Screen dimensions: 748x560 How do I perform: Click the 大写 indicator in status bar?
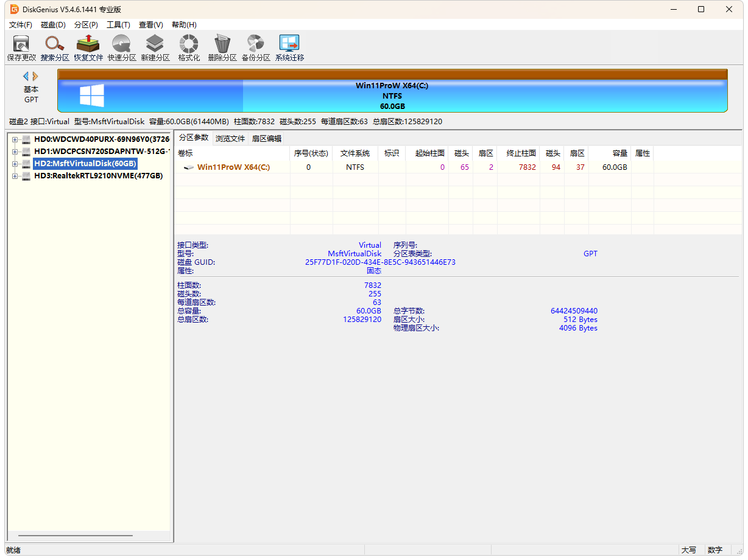point(689,550)
